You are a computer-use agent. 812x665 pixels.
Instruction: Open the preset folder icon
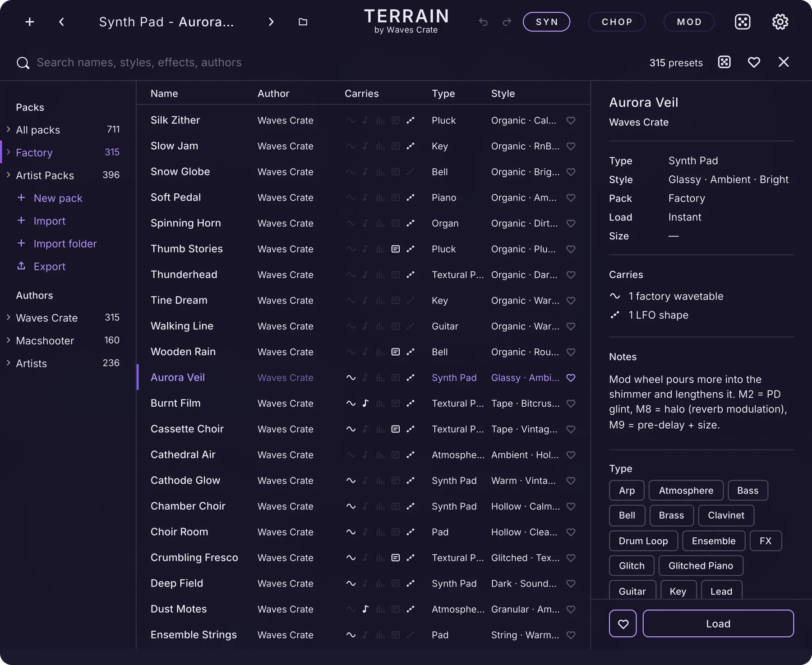pyautogui.click(x=303, y=22)
